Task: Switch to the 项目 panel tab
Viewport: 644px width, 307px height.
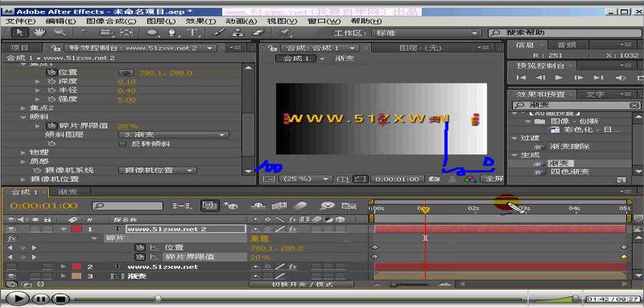Action: [x=20, y=48]
